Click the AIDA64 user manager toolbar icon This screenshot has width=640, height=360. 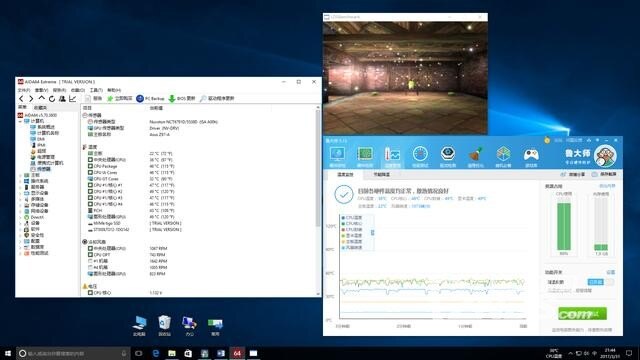tap(62, 98)
